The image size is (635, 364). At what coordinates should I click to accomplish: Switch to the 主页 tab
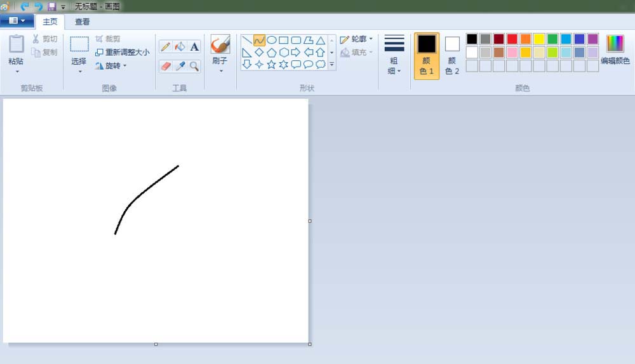click(50, 22)
